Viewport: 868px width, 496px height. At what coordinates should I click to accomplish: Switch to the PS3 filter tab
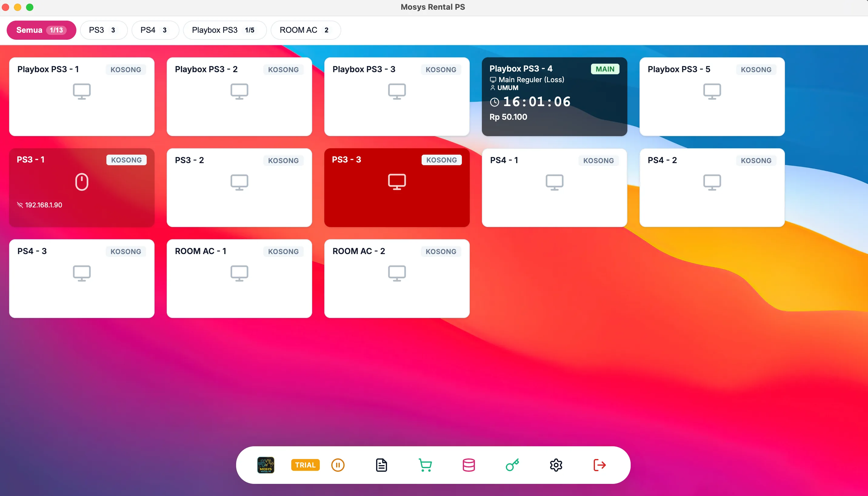coord(104,30)
